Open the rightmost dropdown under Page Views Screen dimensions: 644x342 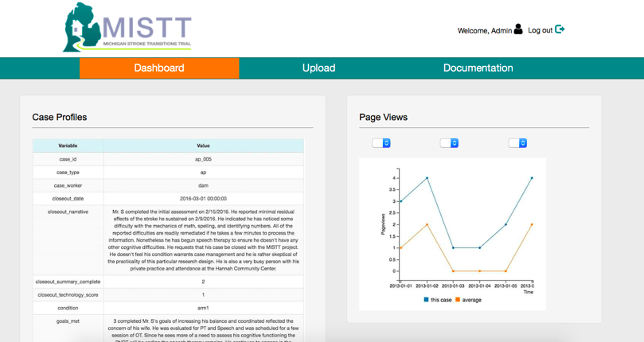pyautogui.click(x=518, y=143)
